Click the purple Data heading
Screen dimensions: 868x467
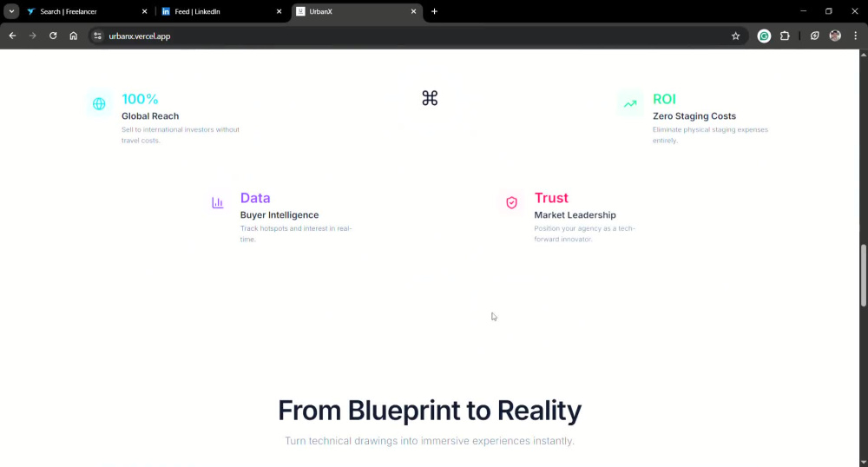click(255, 198)
